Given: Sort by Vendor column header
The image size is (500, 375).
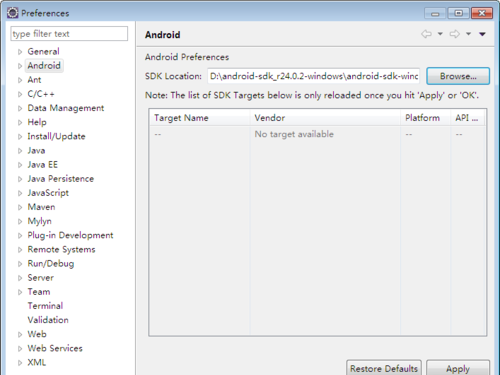Looking at the screenshot, I should point(325,118).
